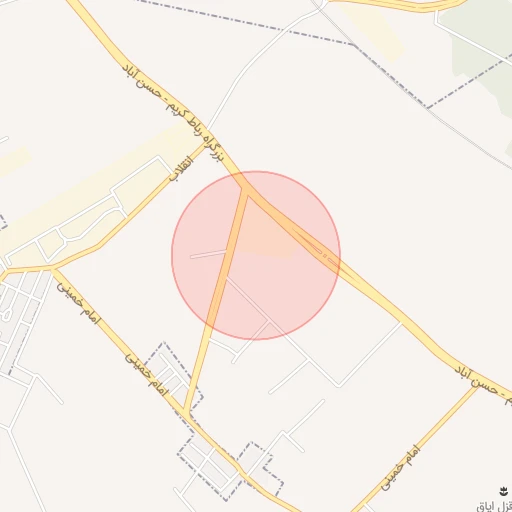Click the small oval loop in the street grid
This screenshot has width=512, height=512.
click(x=6, y=315)
